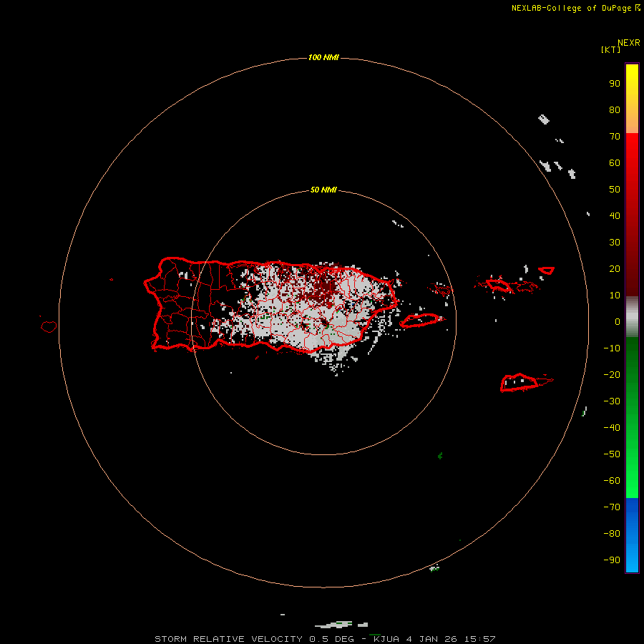Click the positive 30 scale value
The height and width of the screenshot is (644, 644).
(x=615, y=243)
